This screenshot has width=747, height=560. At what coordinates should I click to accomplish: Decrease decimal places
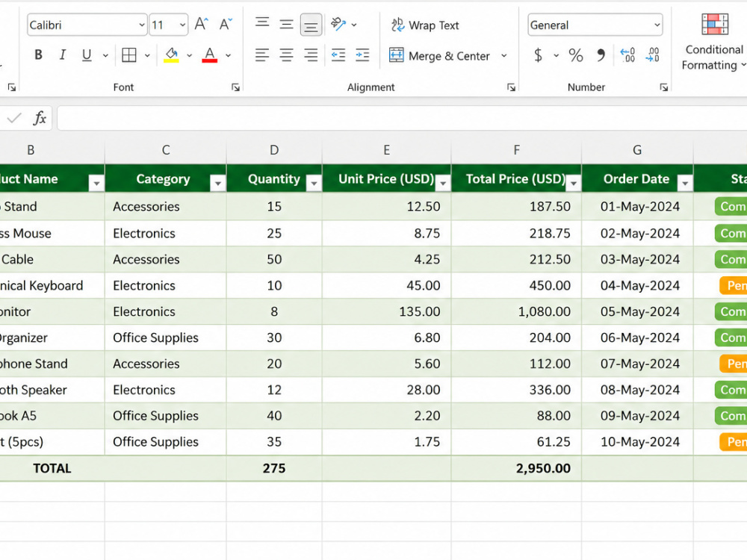pos(652,55)
